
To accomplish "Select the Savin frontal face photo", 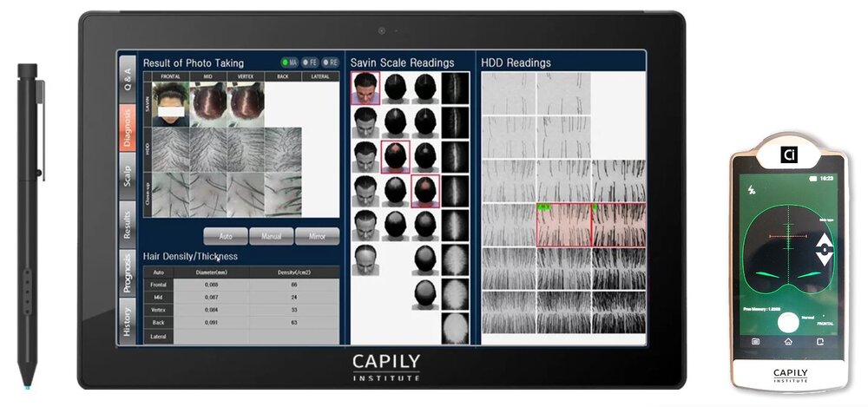I will pyautogui.click(x=170, y=105).
